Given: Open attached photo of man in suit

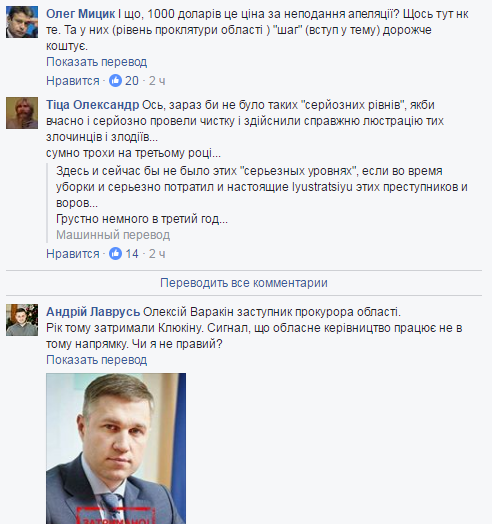Looking at the screenshot, I should click(116, 448).
